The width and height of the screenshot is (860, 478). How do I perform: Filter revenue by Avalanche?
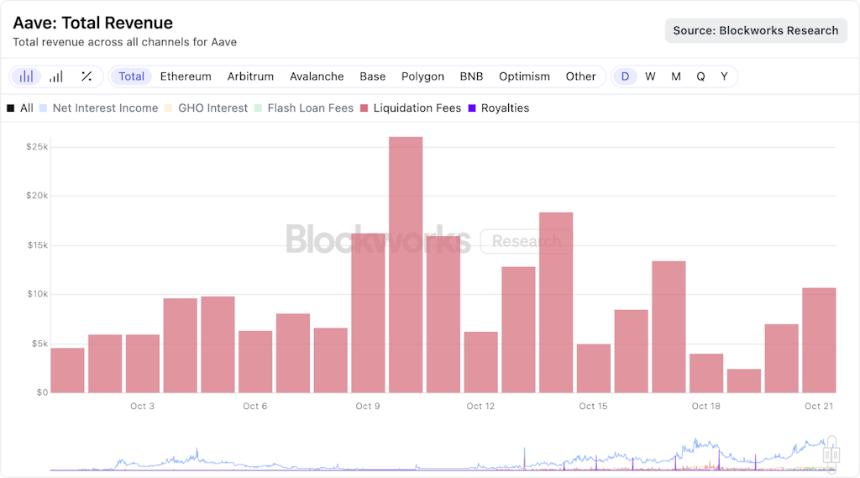pyautogui.click(x=316, y=76)
